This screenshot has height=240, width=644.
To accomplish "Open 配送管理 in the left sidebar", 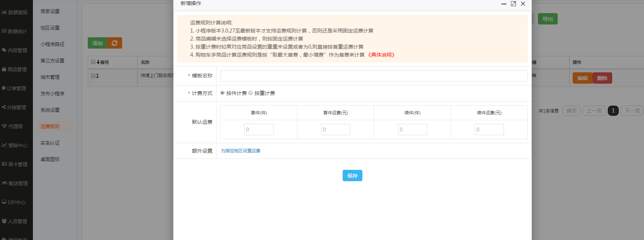I will pos(15,183).
